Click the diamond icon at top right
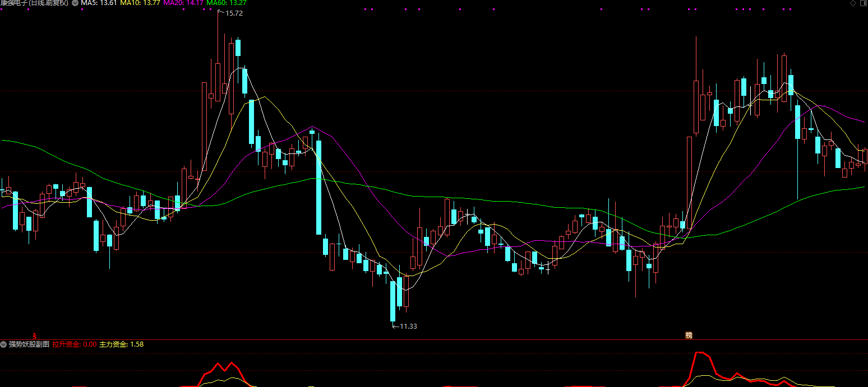This screenshot has height=387, width=868. point(853,3)
